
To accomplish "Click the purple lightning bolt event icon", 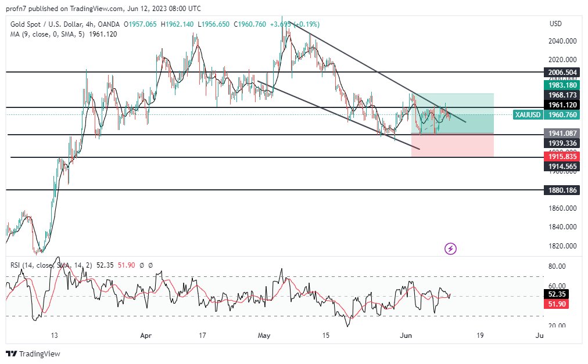I will tap(450, 248).
